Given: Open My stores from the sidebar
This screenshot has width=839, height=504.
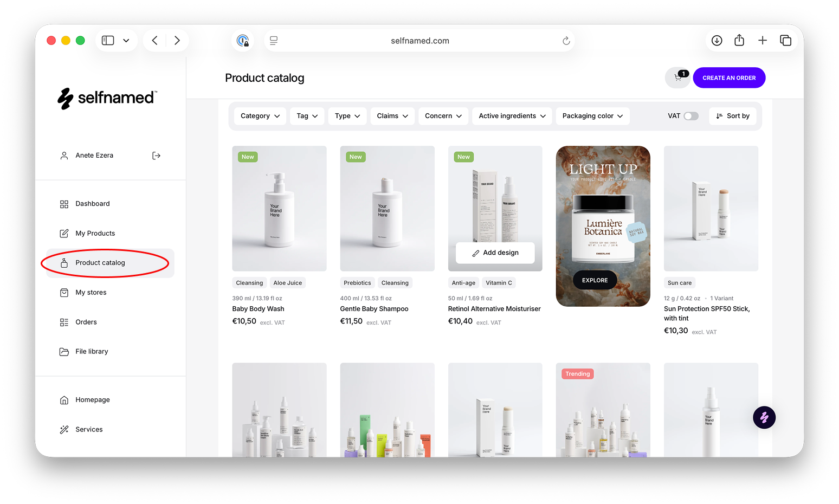Looking at the screenshot, I should pyautogui.click(x=91, y=293).
